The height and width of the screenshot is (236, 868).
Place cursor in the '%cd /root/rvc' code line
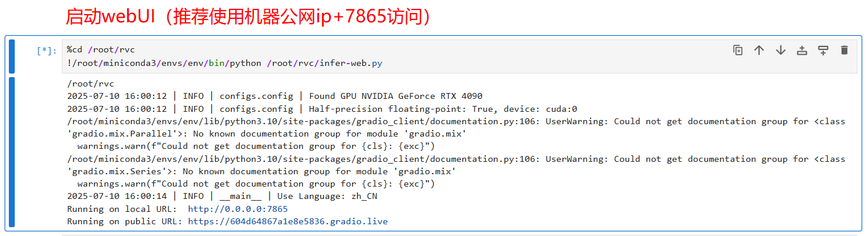pos(101,49)
